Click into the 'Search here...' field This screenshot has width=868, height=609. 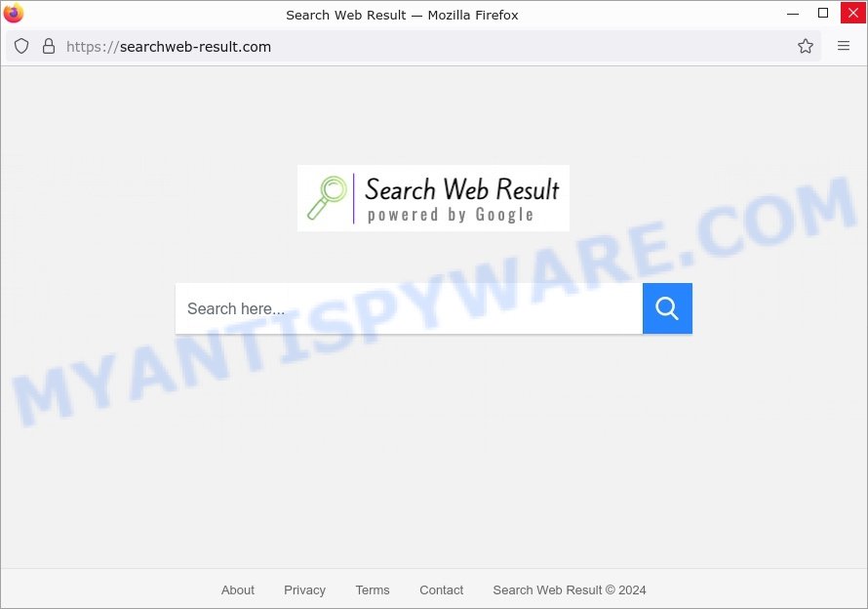pyautogui.click(x=409, y=308)
